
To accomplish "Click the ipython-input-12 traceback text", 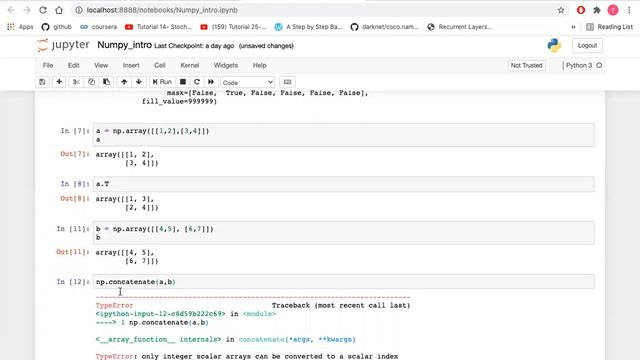I will (x=160, y=314).
